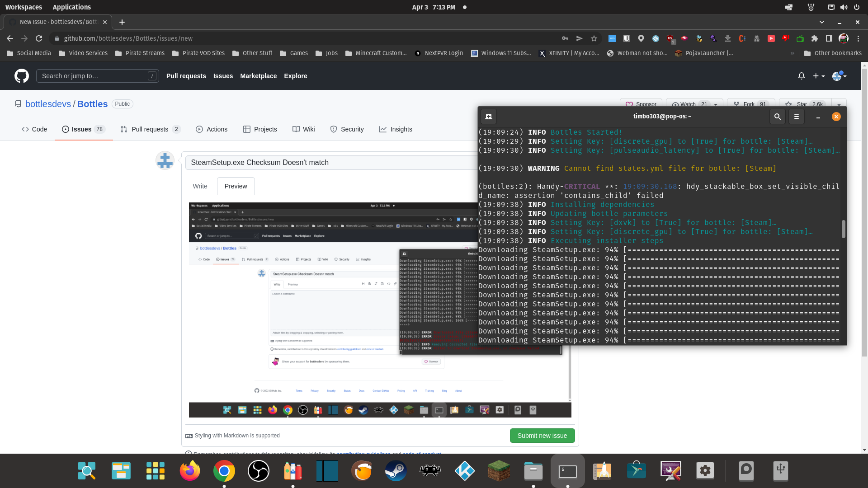Switch to the Write tab
The image size is (868, 488).
pos(199,186)
